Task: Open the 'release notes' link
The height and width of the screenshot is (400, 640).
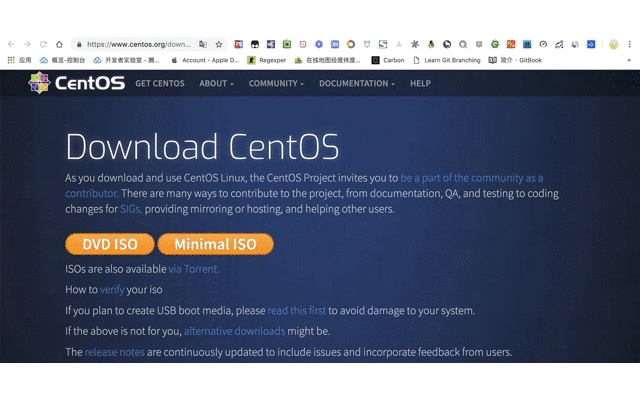Action: (x=114, y=352)
